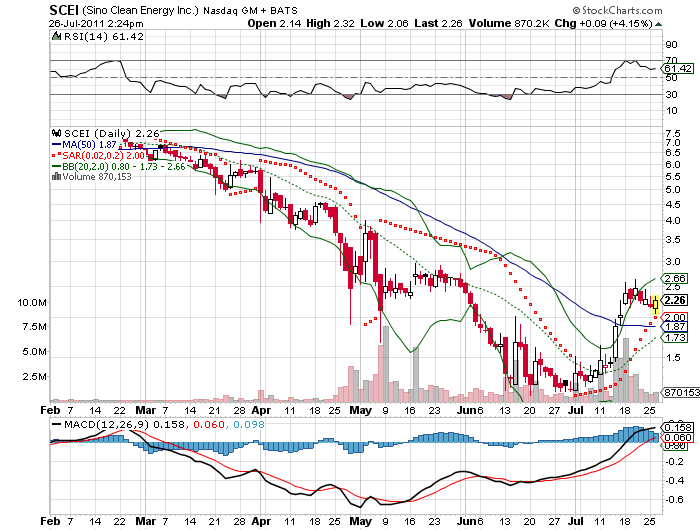
Task: Click the green 1.73 middle band price tag
Action: 674,338
